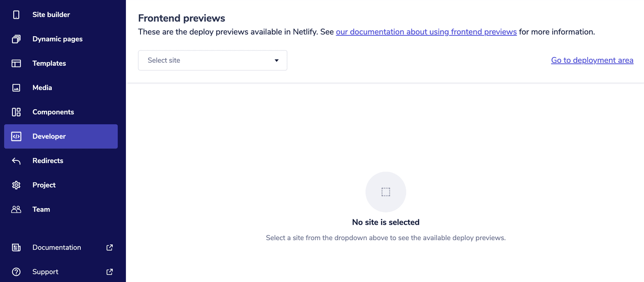Image resolution: width=644 pixels, height=282 pixels.
Task: Expand the site picker chevron arrow
Action: tap(276, 60)
